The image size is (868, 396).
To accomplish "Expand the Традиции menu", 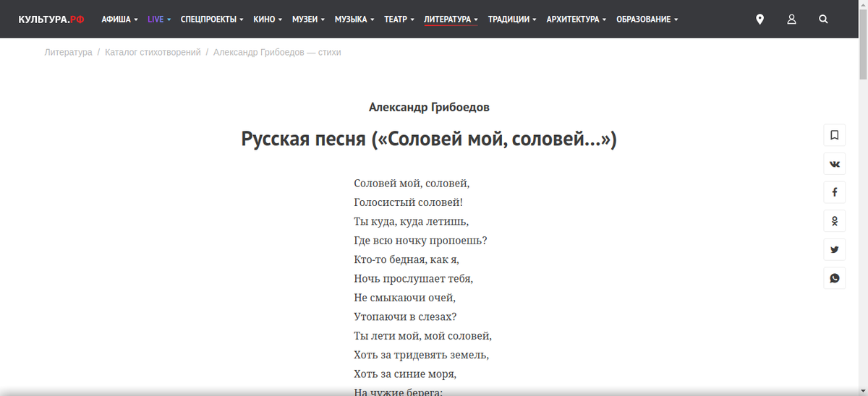I will pyautogui.click(x=512, y=20).
